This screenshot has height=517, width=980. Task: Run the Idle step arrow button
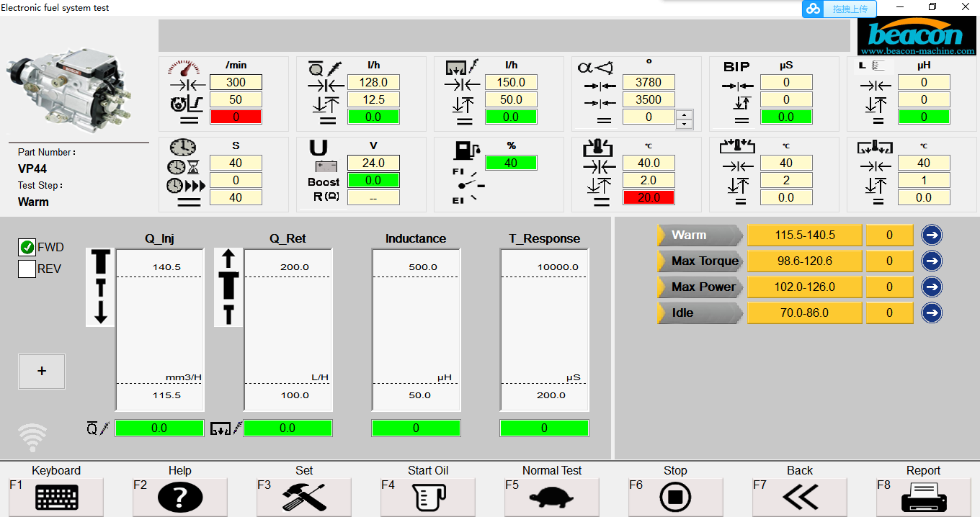[x=932, y=313]
